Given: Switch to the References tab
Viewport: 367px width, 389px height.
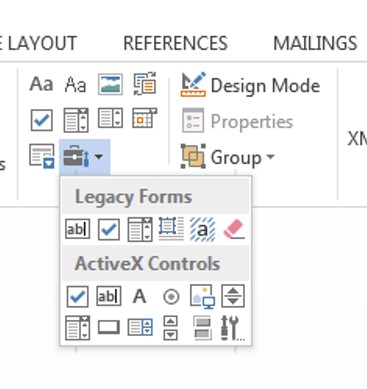Looking at the screenshot, I should coord(175,43).
